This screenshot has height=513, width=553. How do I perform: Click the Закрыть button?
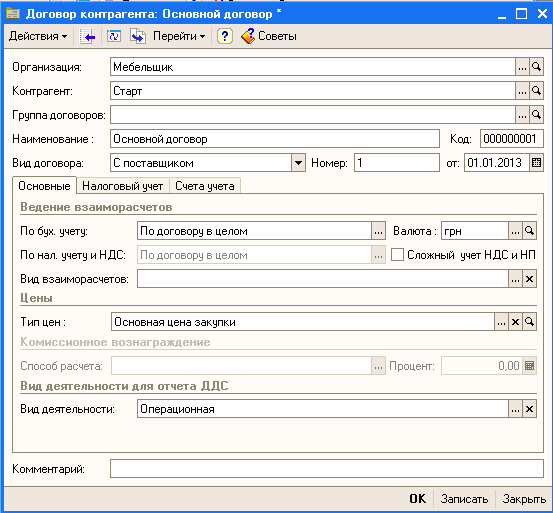tap(524, 499)
